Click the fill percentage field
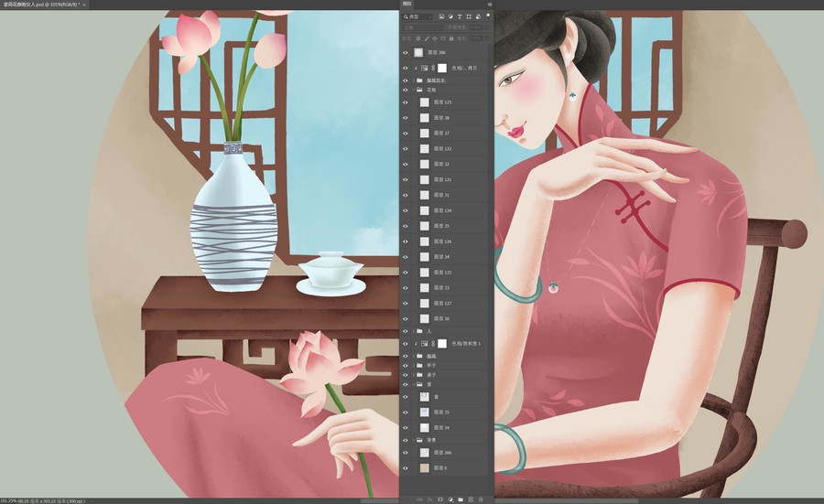 pos(475,38)
